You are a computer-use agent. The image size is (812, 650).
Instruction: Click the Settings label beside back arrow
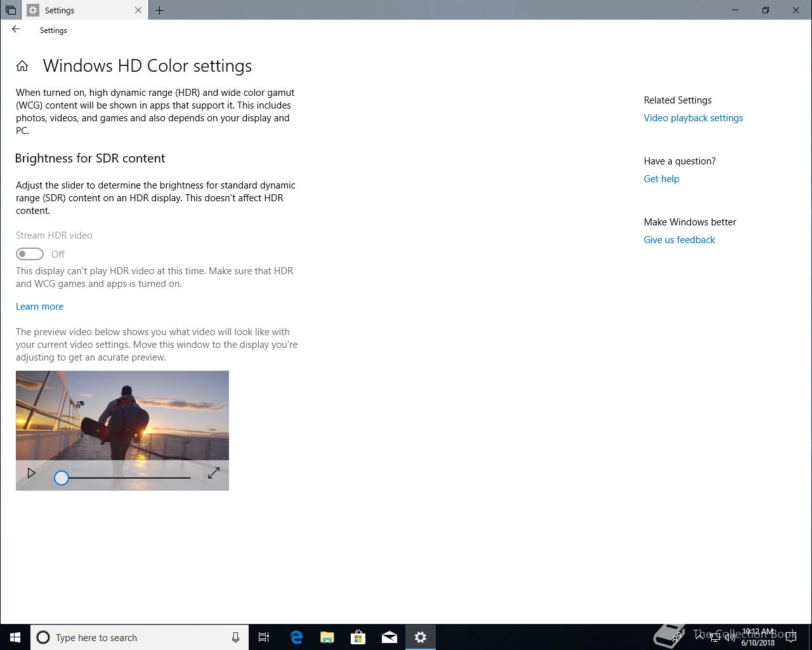tap(53, 30)
